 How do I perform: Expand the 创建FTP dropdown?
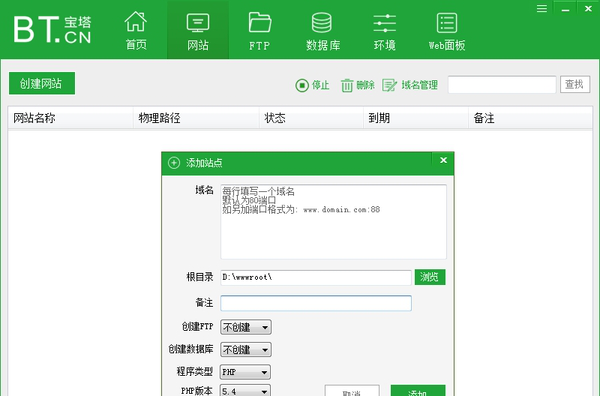246,327
